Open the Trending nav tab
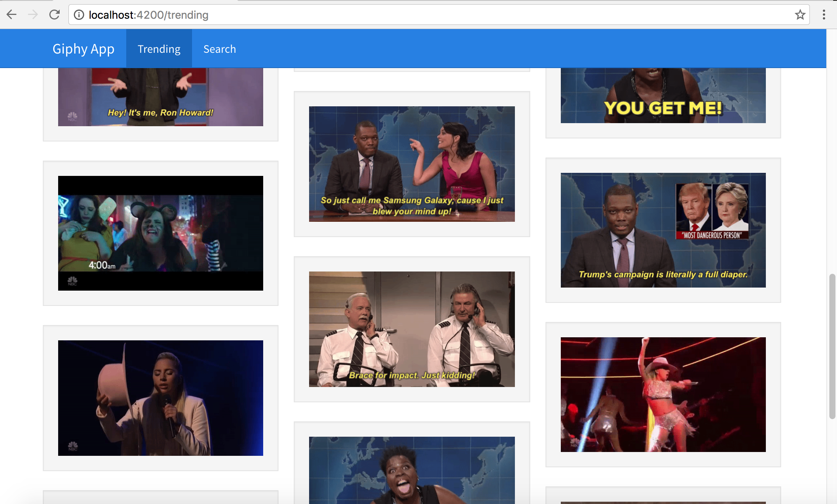 pos(159,49)
